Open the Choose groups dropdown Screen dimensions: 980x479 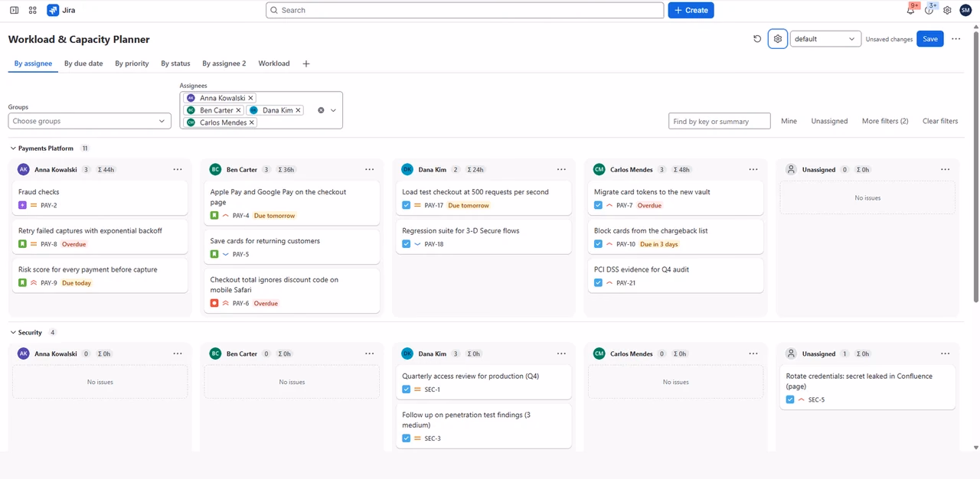tap(90, 121)
